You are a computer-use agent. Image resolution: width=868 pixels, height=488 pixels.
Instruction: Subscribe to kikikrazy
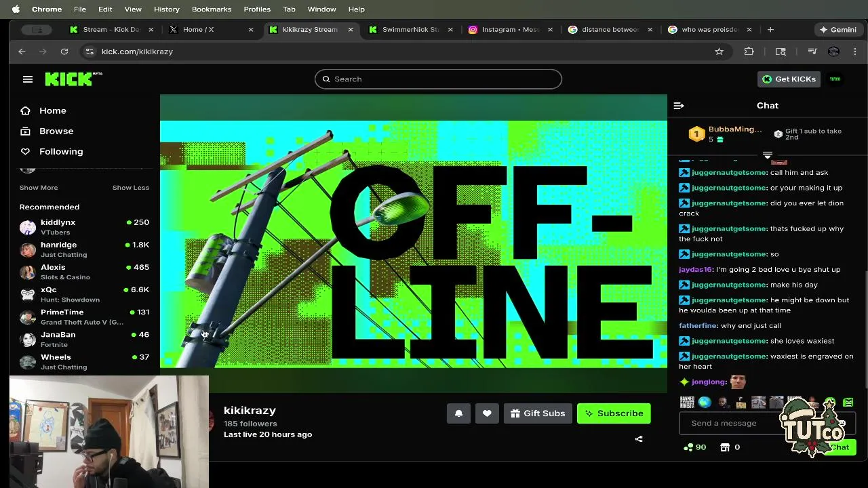[x=614, y=413]
